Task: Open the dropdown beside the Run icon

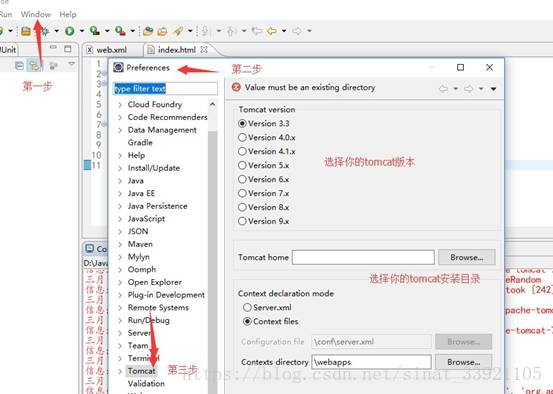Action: pos(82,31)
